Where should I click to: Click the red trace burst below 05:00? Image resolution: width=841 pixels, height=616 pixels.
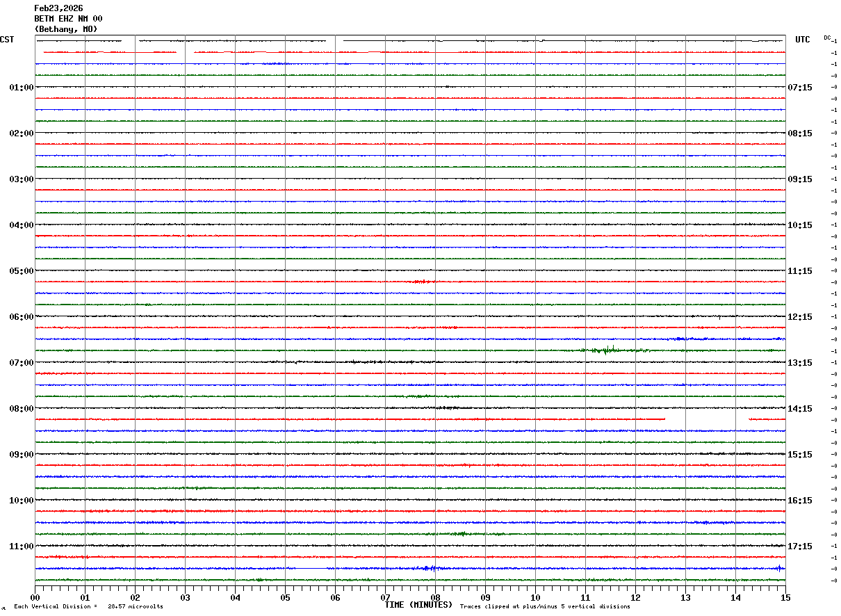coord(421,282)
